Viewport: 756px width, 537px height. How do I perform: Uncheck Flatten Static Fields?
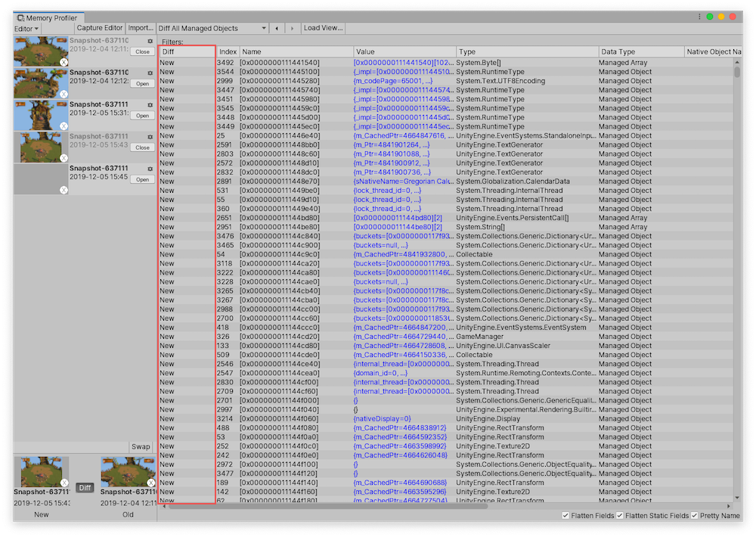619,515
